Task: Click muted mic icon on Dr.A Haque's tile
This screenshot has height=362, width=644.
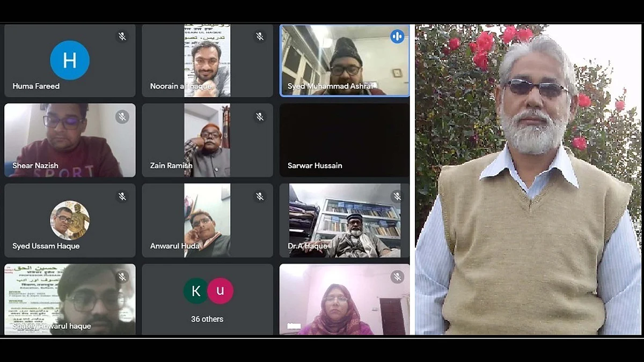Action: point(397,197)
